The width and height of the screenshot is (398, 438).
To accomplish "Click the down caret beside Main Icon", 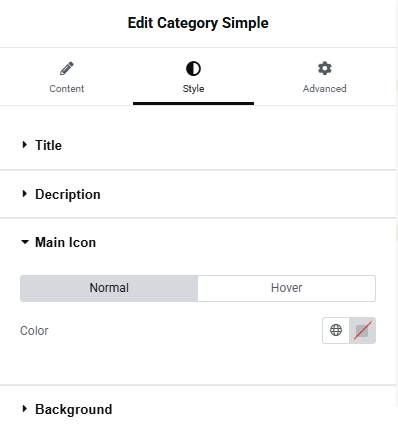I will [x=25, y=242].
